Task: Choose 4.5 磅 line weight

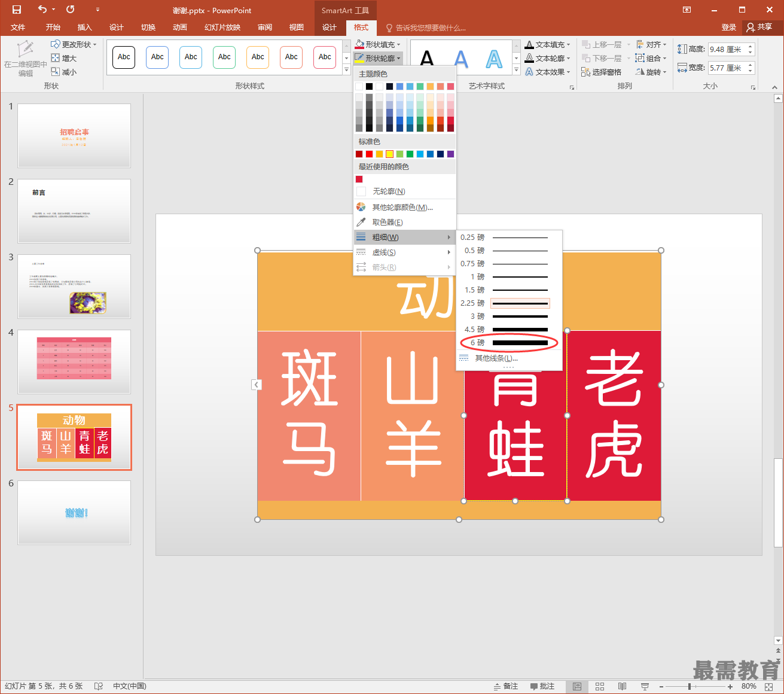Action: click(x=509, y=330)
